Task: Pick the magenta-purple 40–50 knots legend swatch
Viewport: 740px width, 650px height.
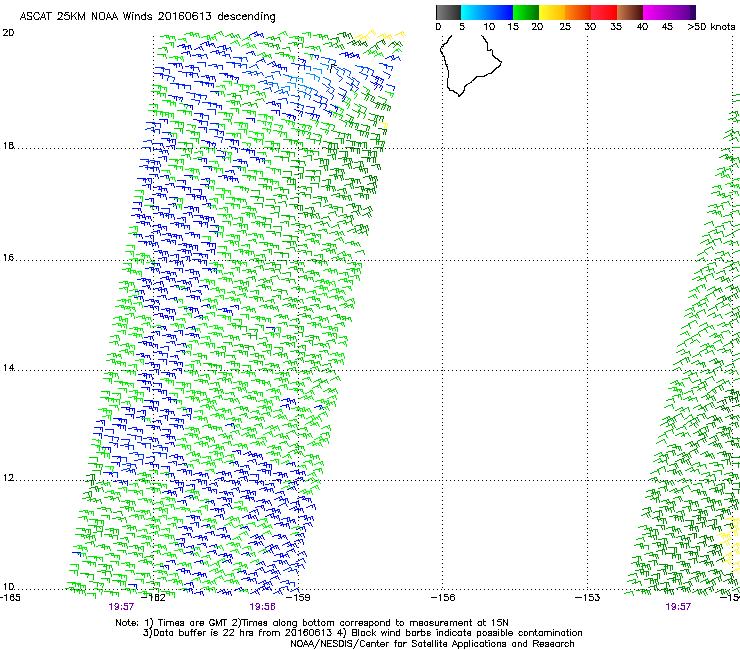Action: [669, 12]
